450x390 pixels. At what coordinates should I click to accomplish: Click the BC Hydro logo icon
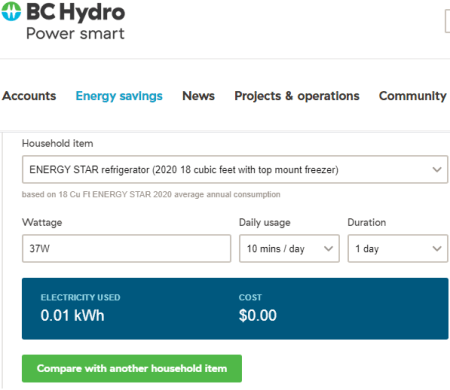pos(11,11)
